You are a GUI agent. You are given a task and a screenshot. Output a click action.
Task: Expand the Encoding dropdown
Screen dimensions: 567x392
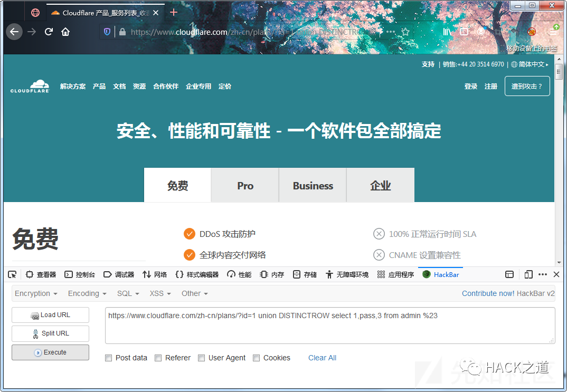pos(87,293)
